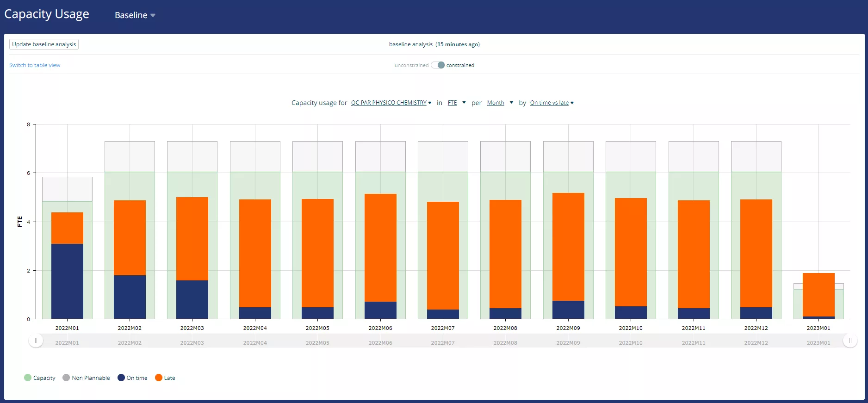The width and height of the screenshot is (868, 403).
Task: Click the blue On time bar for 2022M01
Action: (67, 281)
